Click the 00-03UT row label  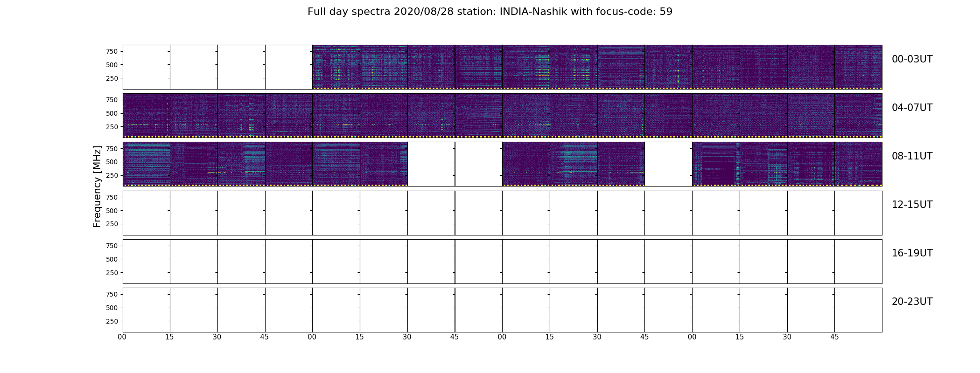[x=912, y=59]
